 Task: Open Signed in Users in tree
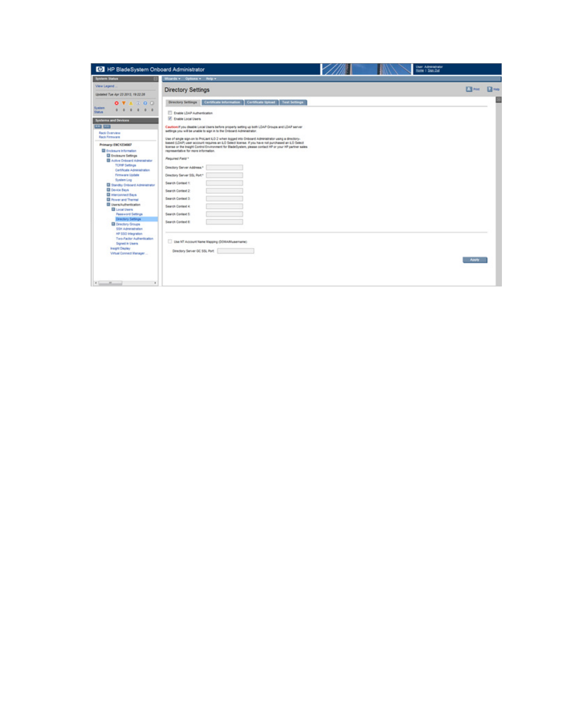[127, 243]
